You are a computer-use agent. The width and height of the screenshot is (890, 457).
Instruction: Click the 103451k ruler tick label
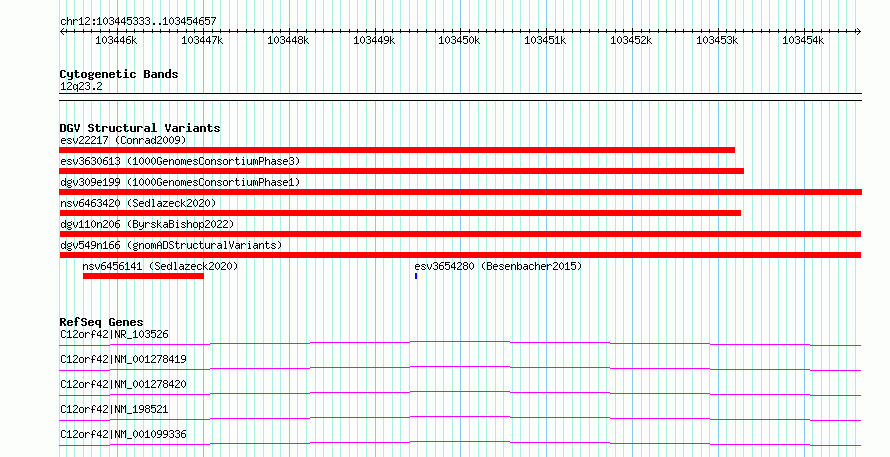pos(545,40)
